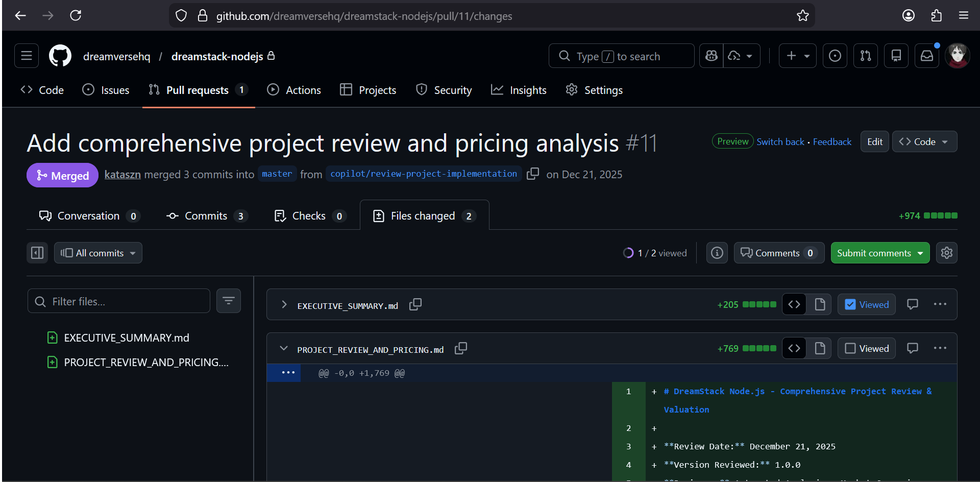Open the file filter options icon

coord(228,301)
